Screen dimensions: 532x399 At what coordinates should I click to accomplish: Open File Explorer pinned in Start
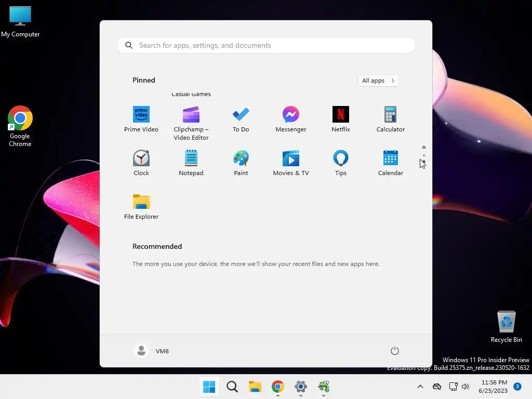(141, 207)
